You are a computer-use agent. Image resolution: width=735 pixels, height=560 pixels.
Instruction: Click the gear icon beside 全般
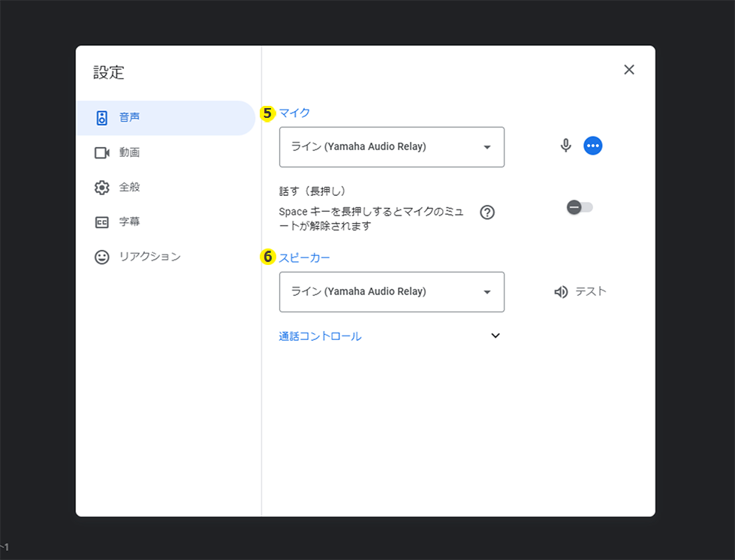101,188
